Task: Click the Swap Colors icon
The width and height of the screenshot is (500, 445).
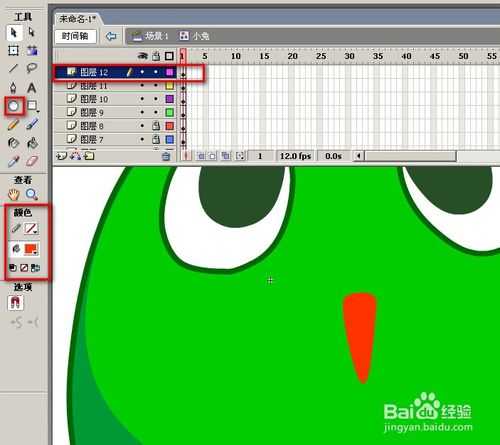Action: 35,268
